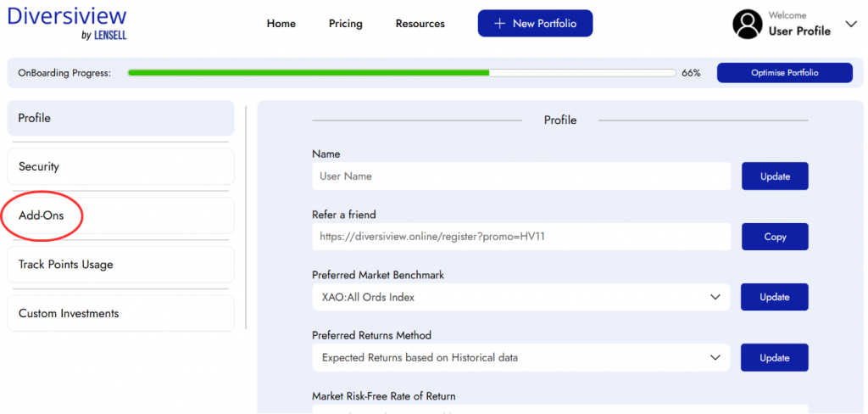Create a New Portfolio

pos(535,24)
